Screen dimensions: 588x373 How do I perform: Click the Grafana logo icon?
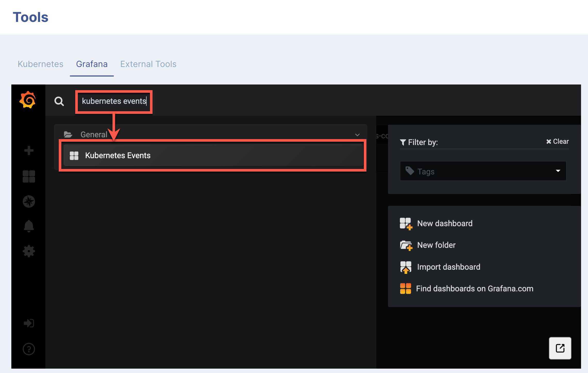click(x=28, y=100)
